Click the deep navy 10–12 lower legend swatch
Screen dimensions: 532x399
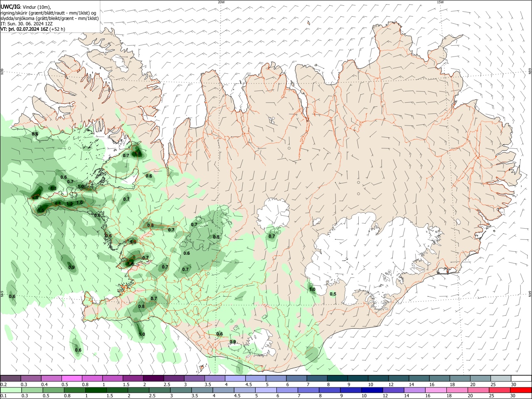coord(372,390)
